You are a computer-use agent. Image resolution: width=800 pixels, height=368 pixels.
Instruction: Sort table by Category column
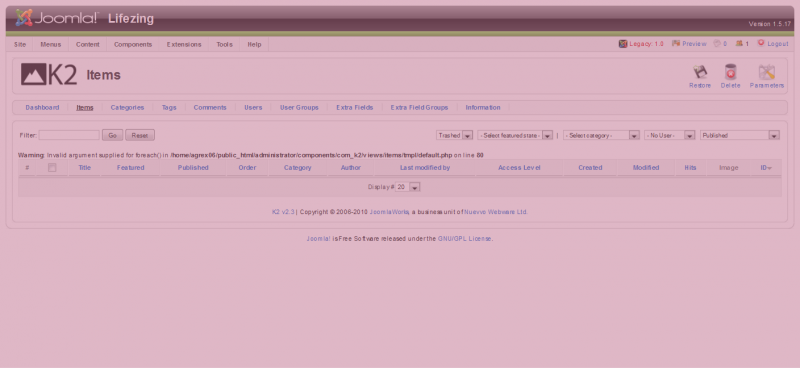click(298, 168)
